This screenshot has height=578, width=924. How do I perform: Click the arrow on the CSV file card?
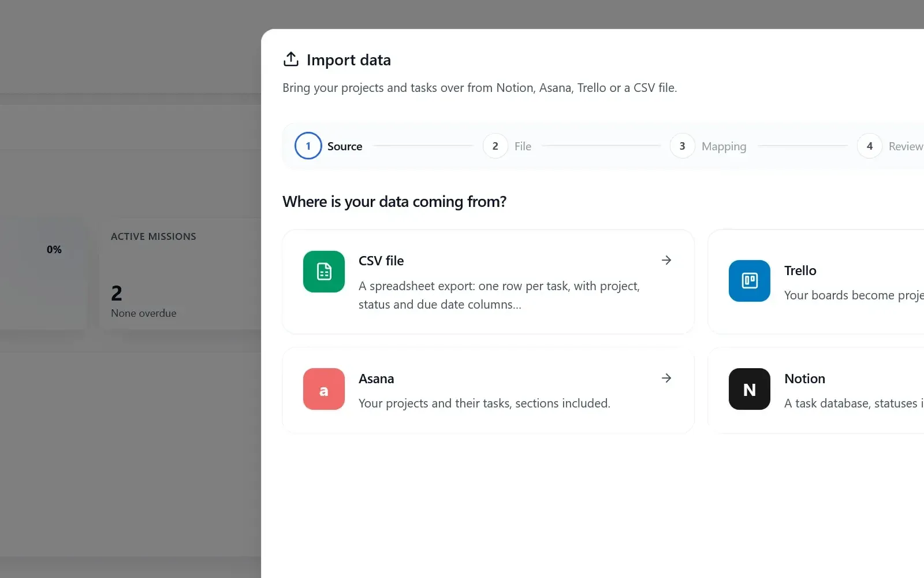(x=666, y=260)
